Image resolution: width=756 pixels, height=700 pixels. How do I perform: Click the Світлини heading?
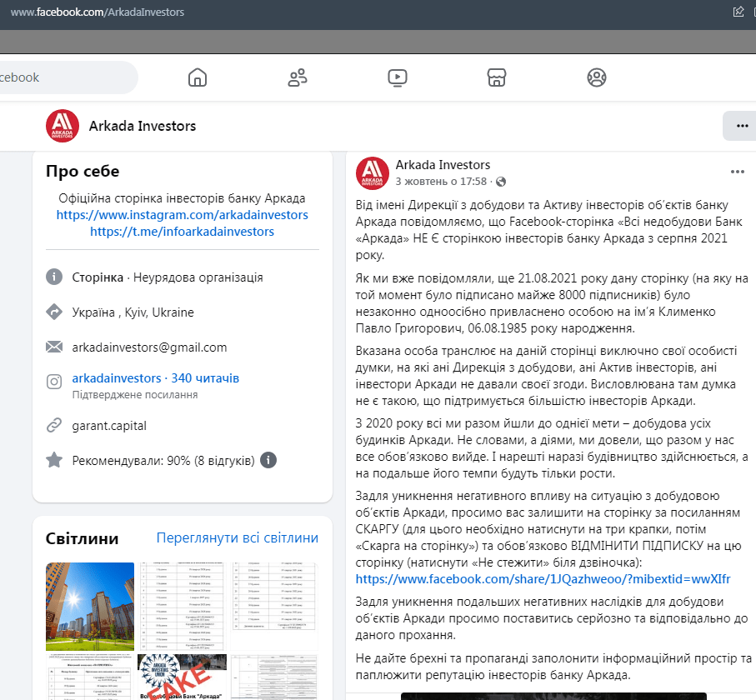click(82, 538)
